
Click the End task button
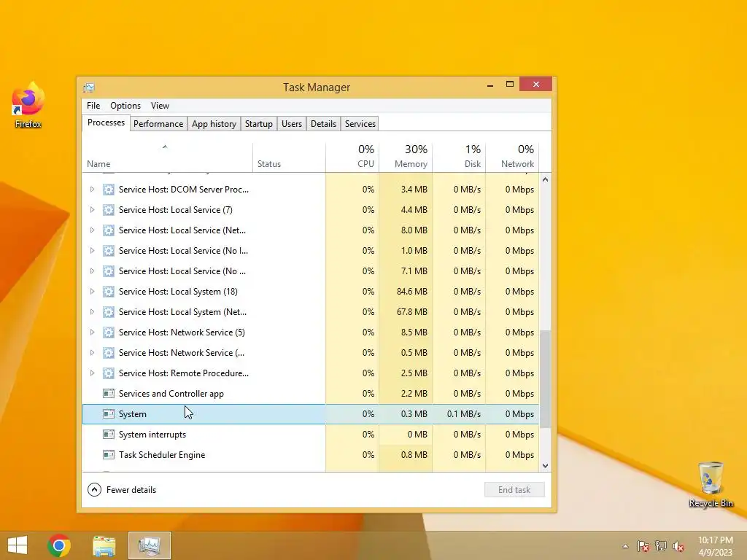[x=514, y=490]
